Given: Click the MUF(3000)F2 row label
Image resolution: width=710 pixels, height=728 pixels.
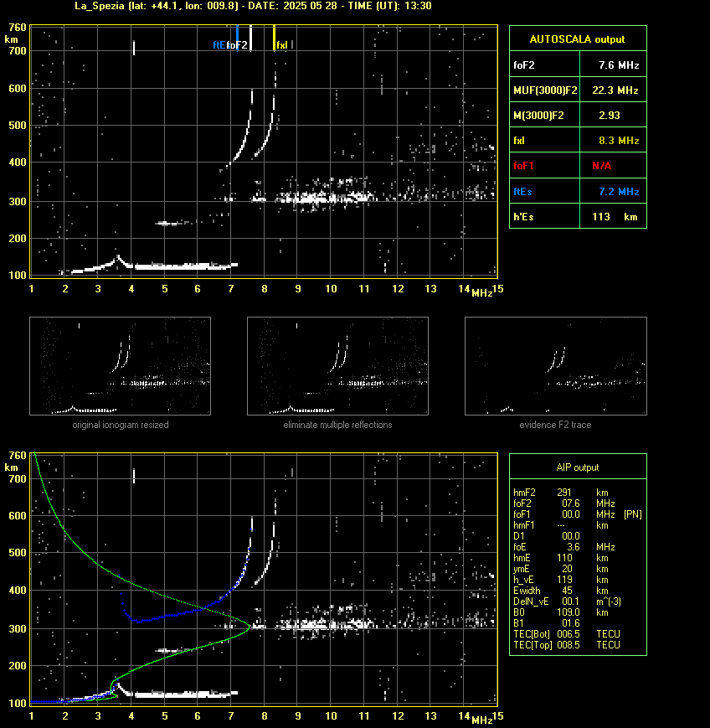Looking at the screenshot, I should pyautogui.click(x=545, y=90).
